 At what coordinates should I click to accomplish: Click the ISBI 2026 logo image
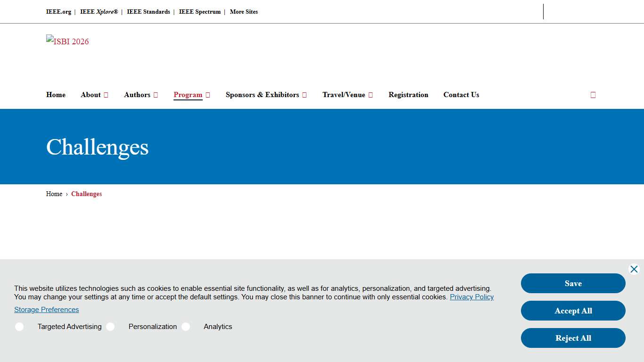point(67,41)
